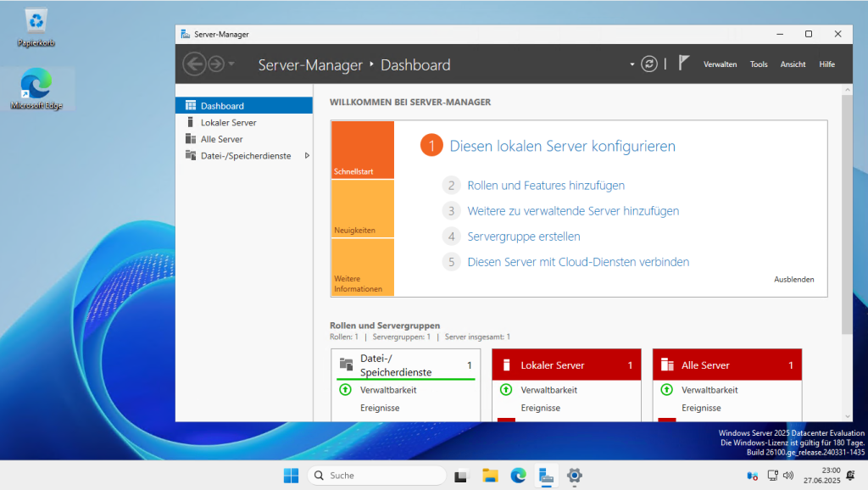Refresh the Server-Manager dashboard
868x490 pixels.
pos(648,64)
